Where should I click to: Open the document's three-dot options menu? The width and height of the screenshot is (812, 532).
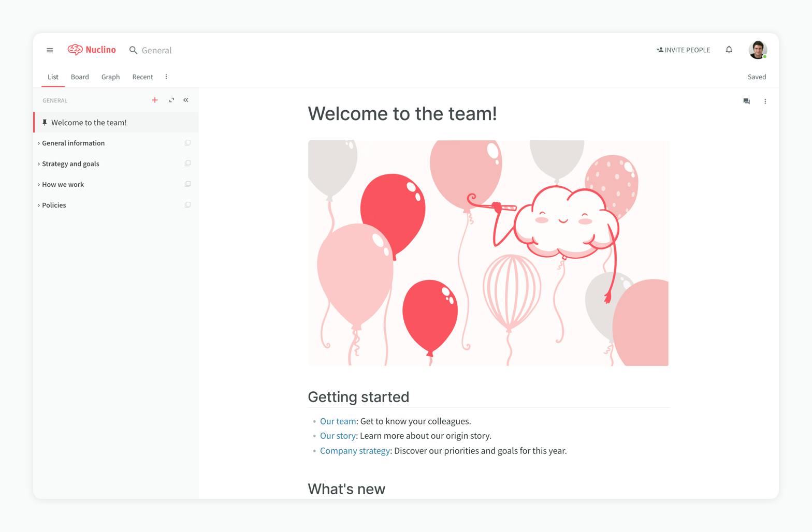pyautogui.click(x=765, y=101)
